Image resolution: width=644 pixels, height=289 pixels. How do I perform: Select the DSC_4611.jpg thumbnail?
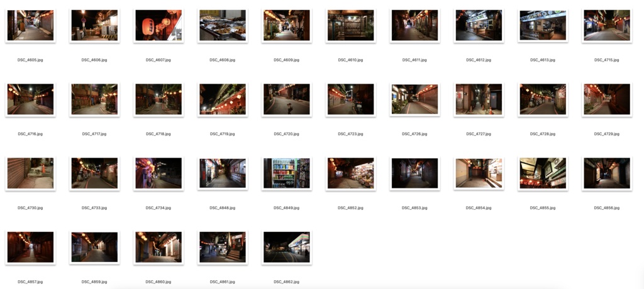pyautogui.click(x=415, y=26)
